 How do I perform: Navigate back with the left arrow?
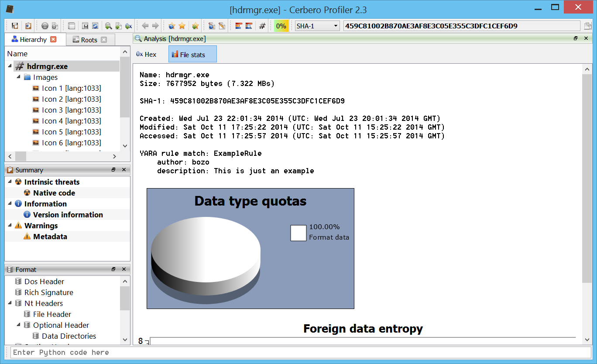pos(145,26)
